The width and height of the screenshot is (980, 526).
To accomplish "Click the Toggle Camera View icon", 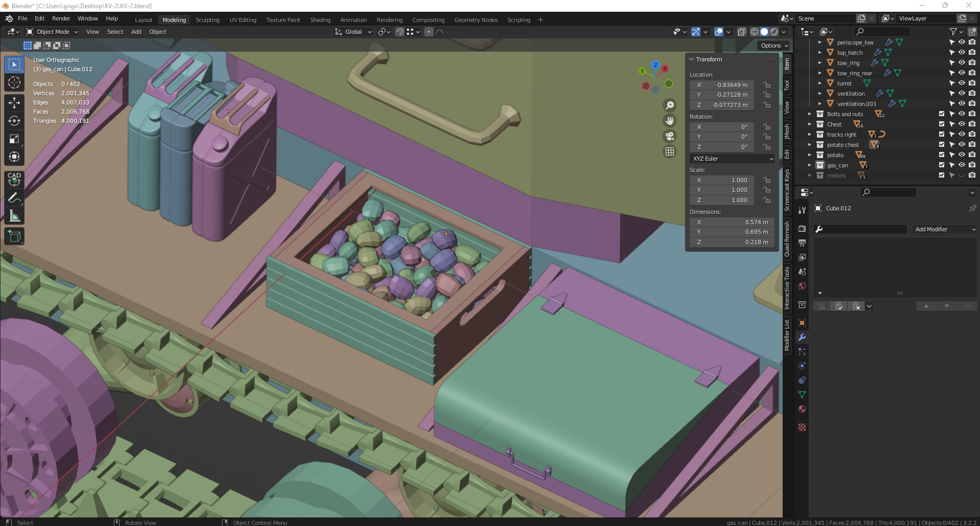I will click(669, 136).
